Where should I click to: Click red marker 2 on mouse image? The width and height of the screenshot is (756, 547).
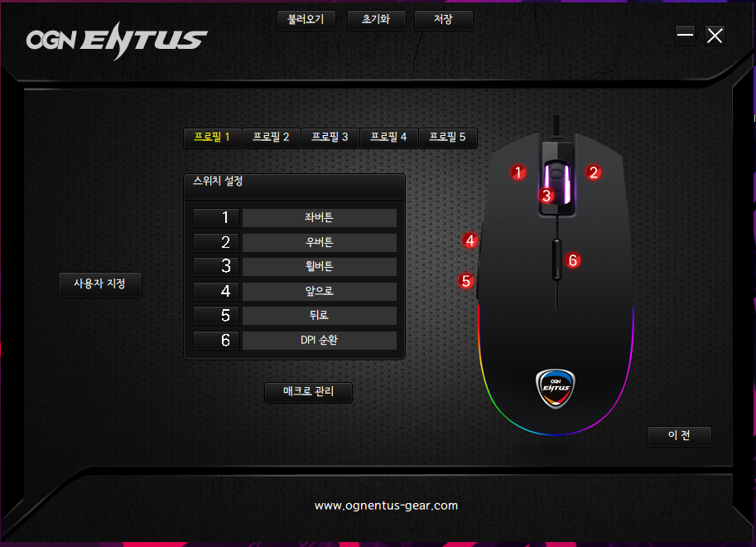click(x=594, y=172)
